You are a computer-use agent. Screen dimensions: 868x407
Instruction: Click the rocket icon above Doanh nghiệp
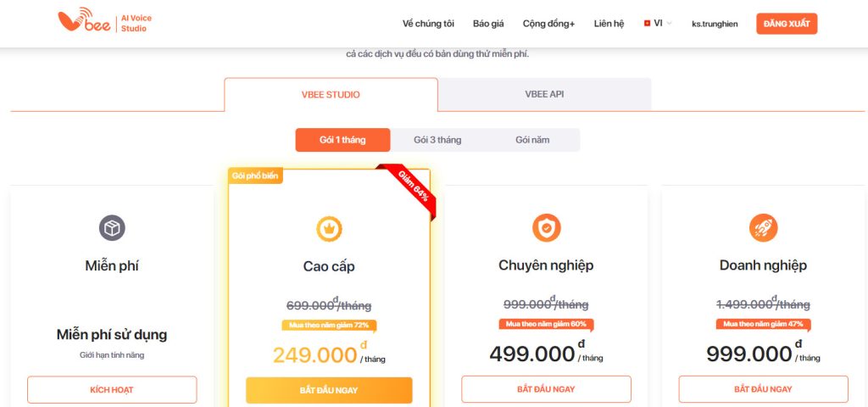tap(763, 227)
